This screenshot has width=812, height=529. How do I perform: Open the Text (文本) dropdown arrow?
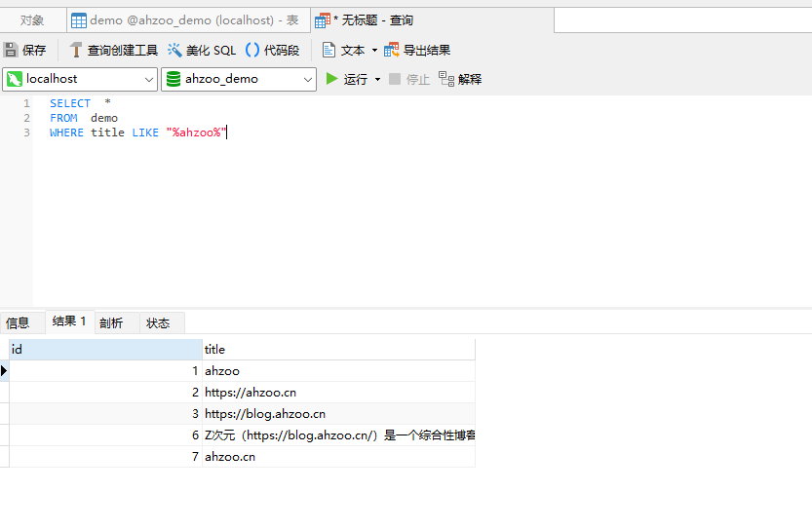pos(375,50)
